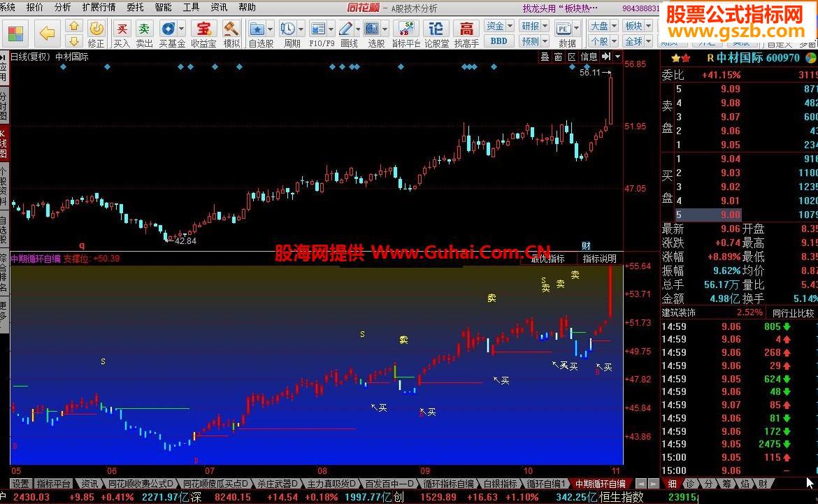Expand the 买基金 dropdown arrow
The height and width of the screenshot is (504, 818).
click(x=181, y=28)
